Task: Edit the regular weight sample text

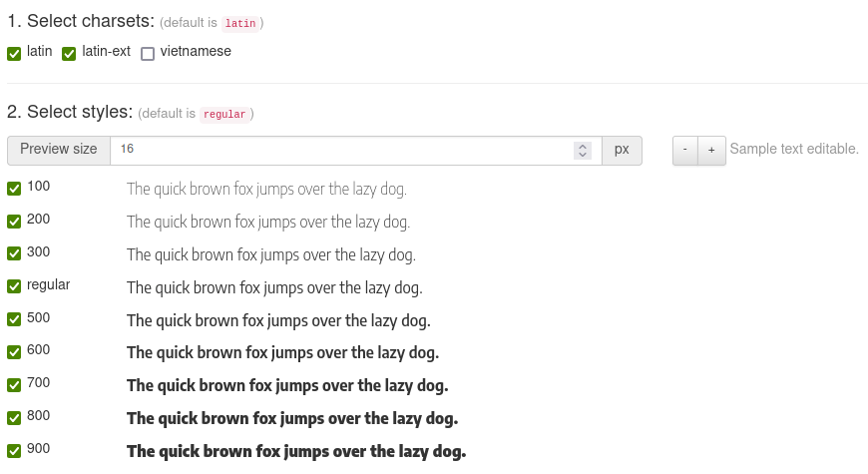Action: (x=274, y=288)
